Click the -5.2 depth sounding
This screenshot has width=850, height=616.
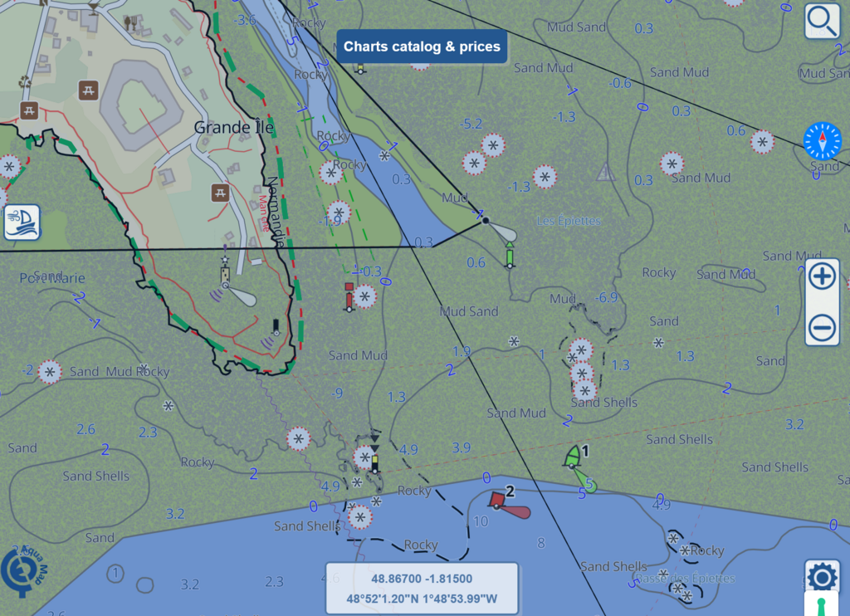[x=471, y=124]
